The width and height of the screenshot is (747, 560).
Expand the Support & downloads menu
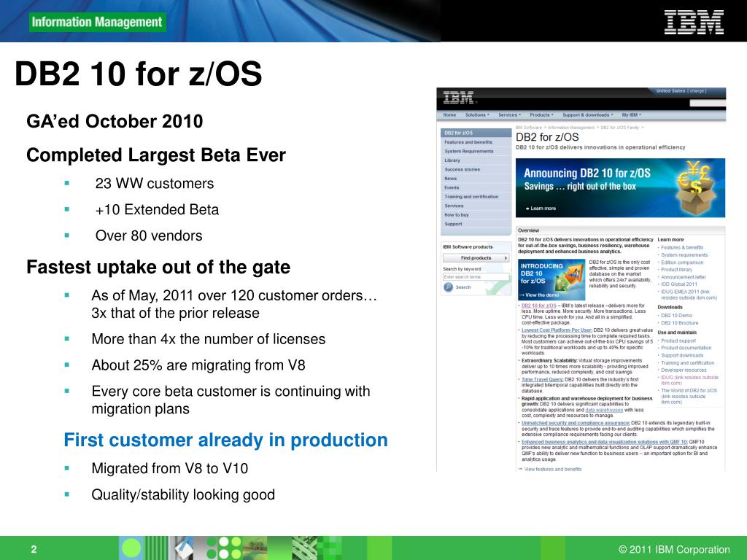588,114
